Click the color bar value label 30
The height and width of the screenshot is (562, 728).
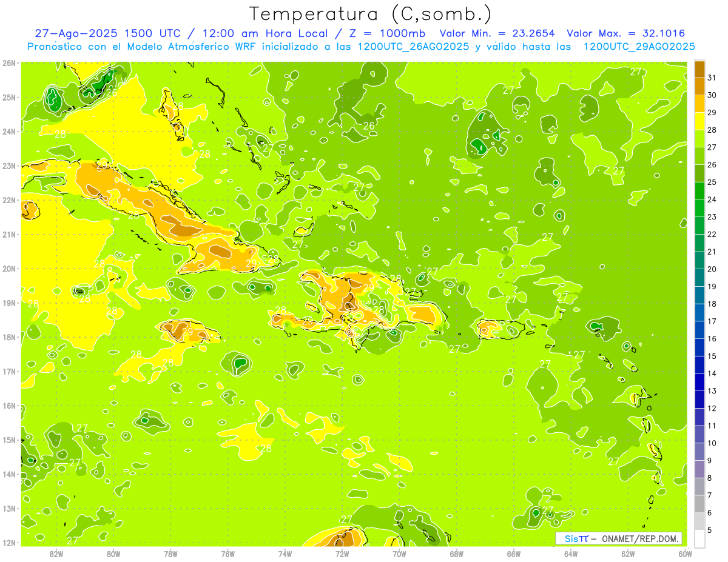point(712,95)
